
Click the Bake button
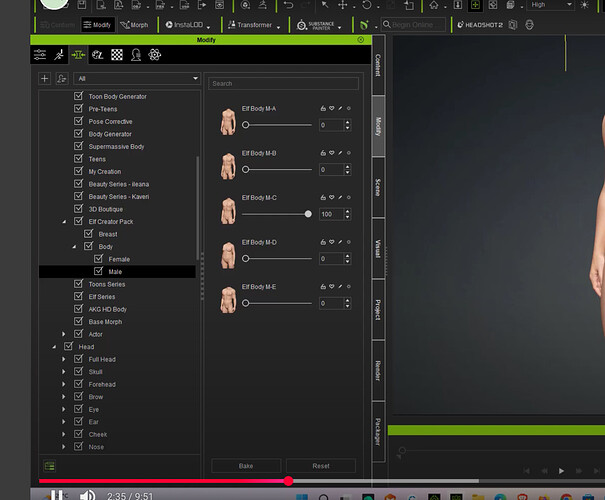click(246, 466)
